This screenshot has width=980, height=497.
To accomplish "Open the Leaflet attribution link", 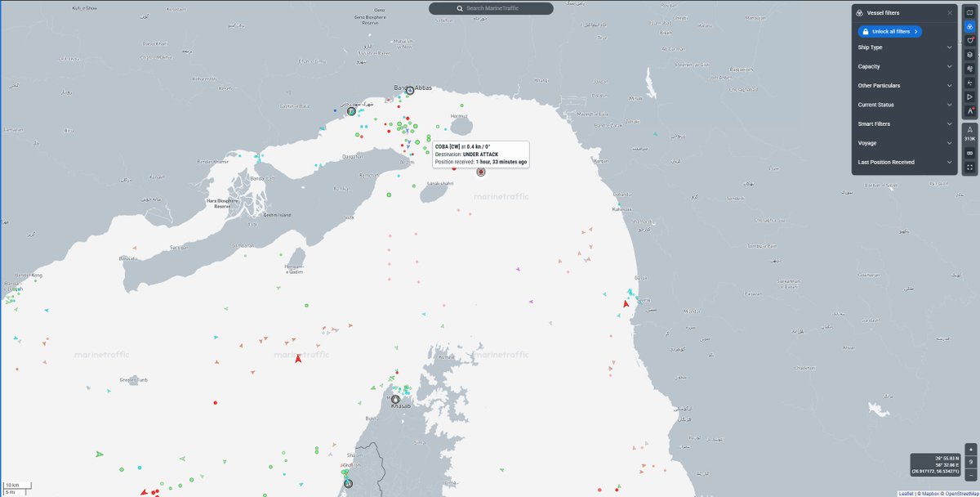I will pyautogui.click(x=906, y=494).
